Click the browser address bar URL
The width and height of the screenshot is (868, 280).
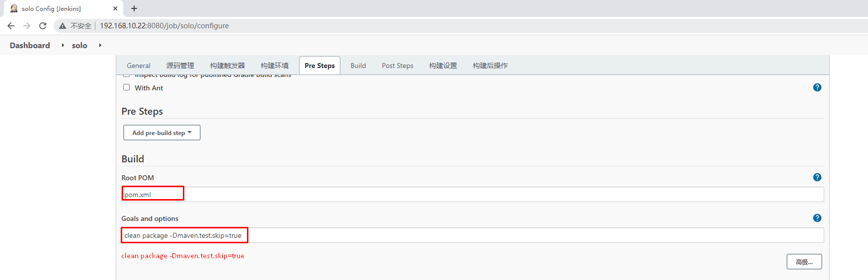164,26
